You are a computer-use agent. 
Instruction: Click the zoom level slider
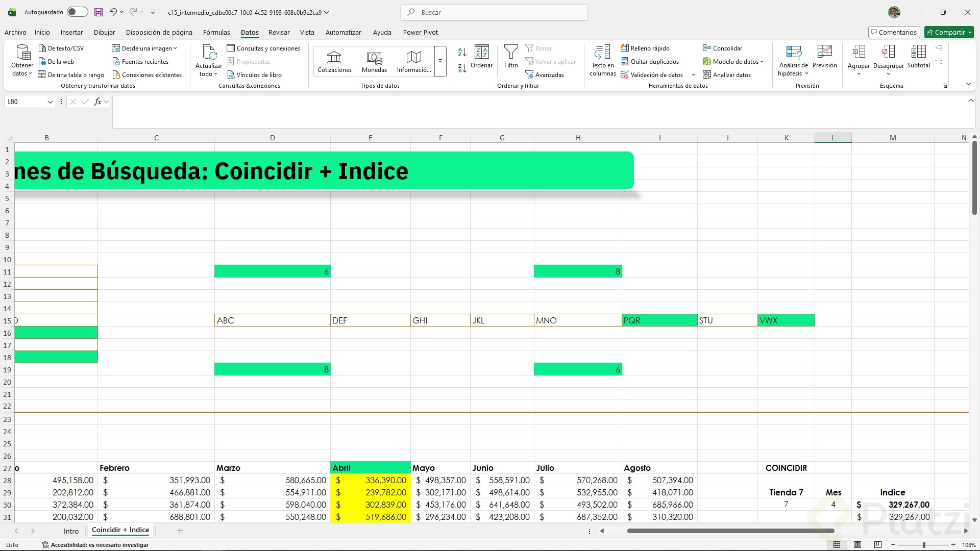923,545
